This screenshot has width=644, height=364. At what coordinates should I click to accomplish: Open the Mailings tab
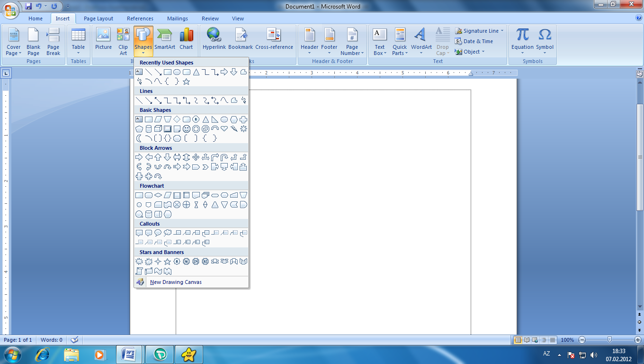[178, 18]
